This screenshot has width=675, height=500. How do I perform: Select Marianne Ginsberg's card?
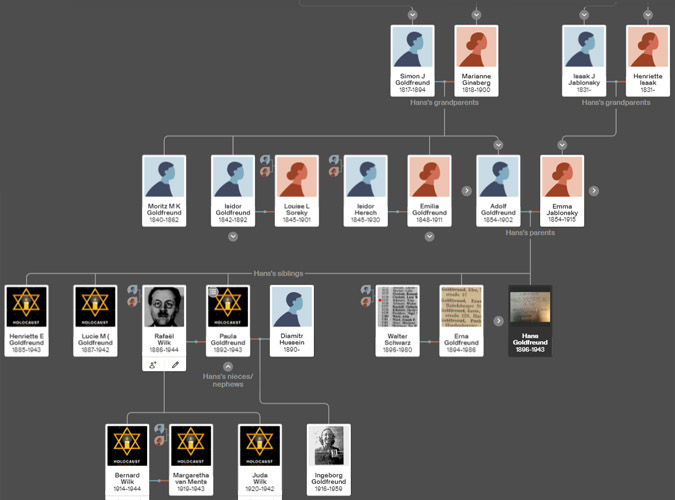[x=476, y=61]
